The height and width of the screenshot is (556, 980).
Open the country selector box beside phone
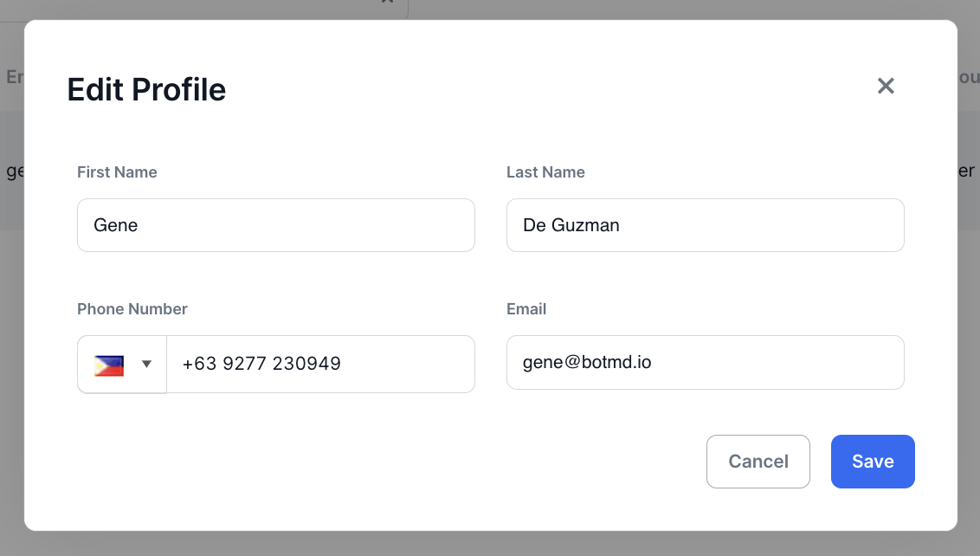pos(122,364)
